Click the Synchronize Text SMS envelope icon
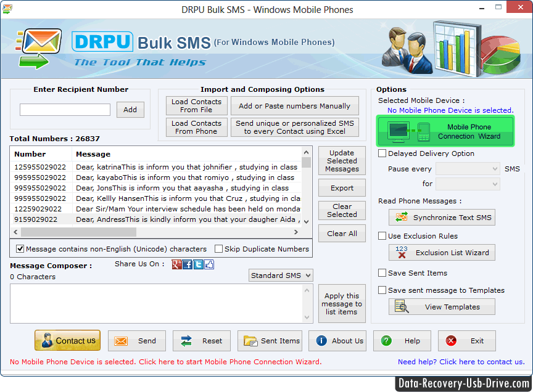This screenshot has height=392, width=533. (x=402, y=217)
